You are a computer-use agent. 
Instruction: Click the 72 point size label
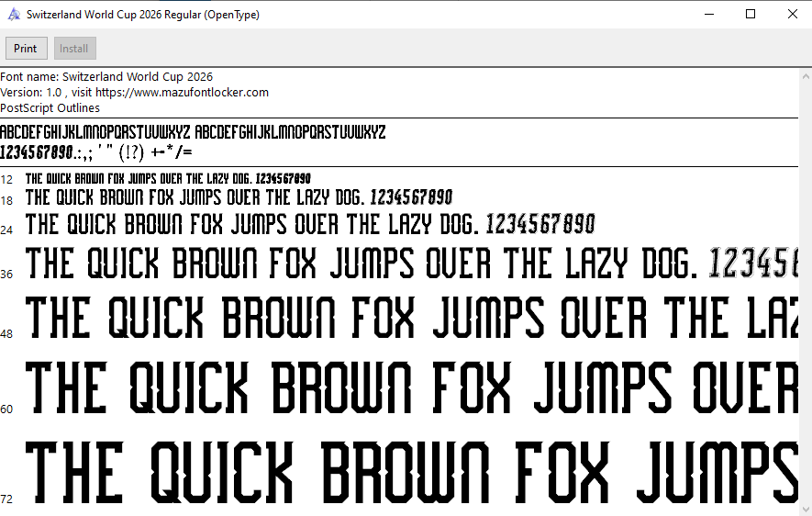coord(7,499)
